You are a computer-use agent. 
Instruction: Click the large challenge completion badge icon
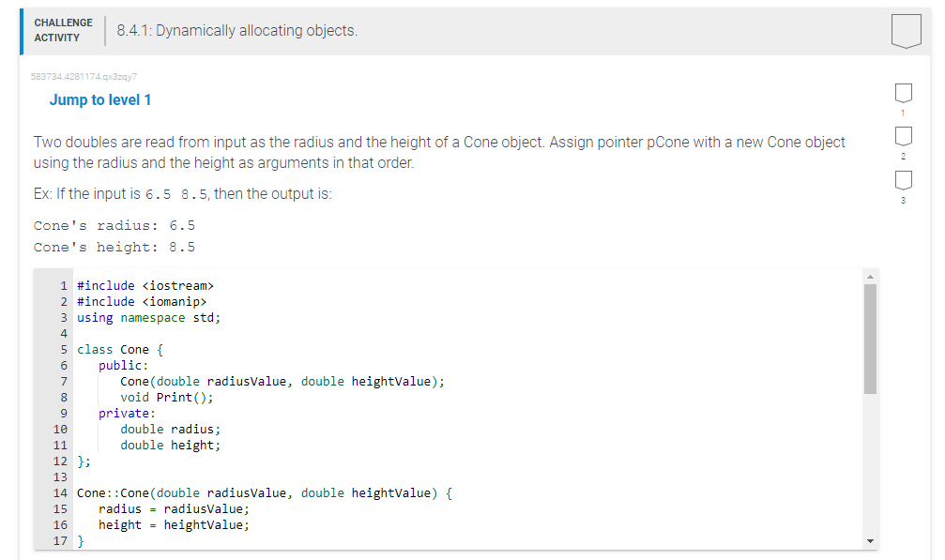click(x=905, y=32)
